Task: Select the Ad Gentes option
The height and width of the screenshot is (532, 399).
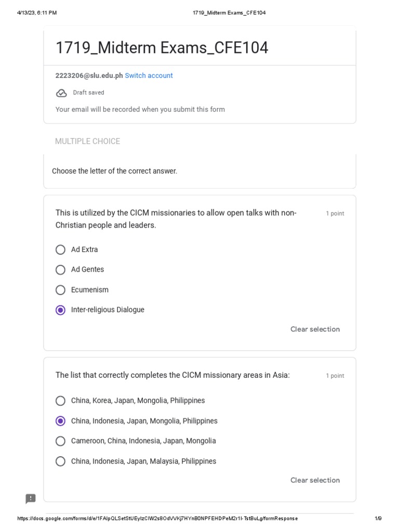Action: point(60,270)
